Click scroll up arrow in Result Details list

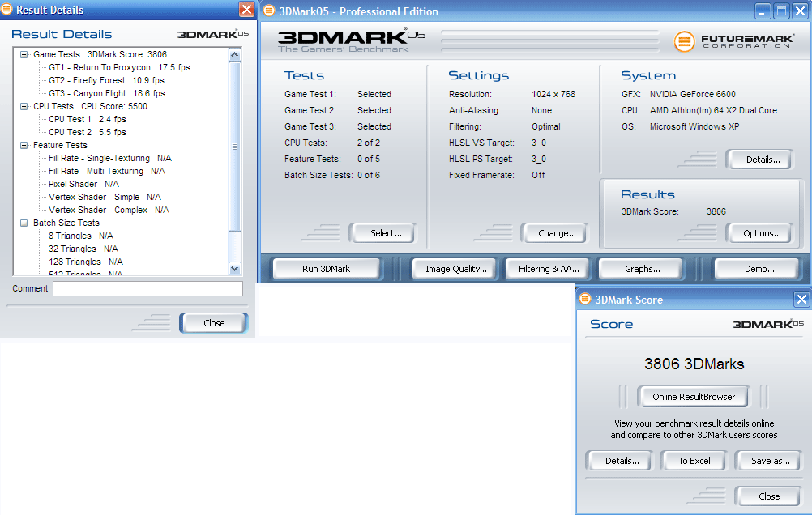tap(234, 54)
